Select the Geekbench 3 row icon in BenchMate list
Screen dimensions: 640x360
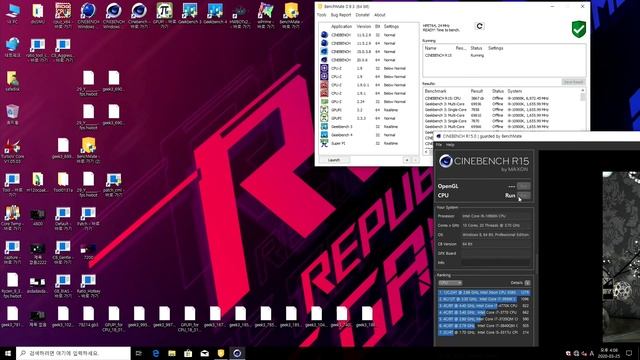324,127
